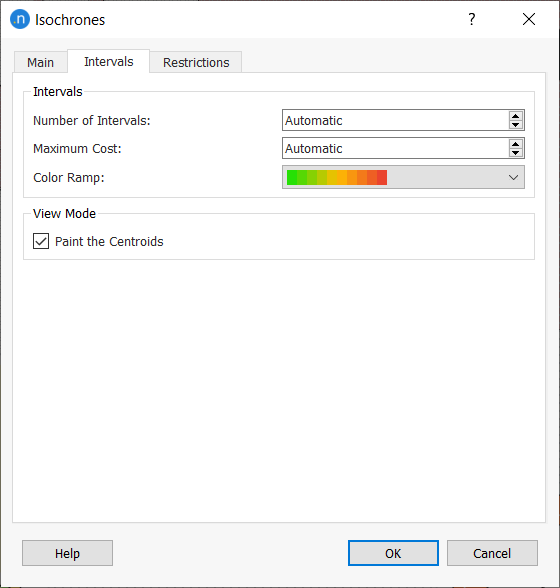
Task: Increase Number of Intervals with up arrow
Action: pos(516,116)
